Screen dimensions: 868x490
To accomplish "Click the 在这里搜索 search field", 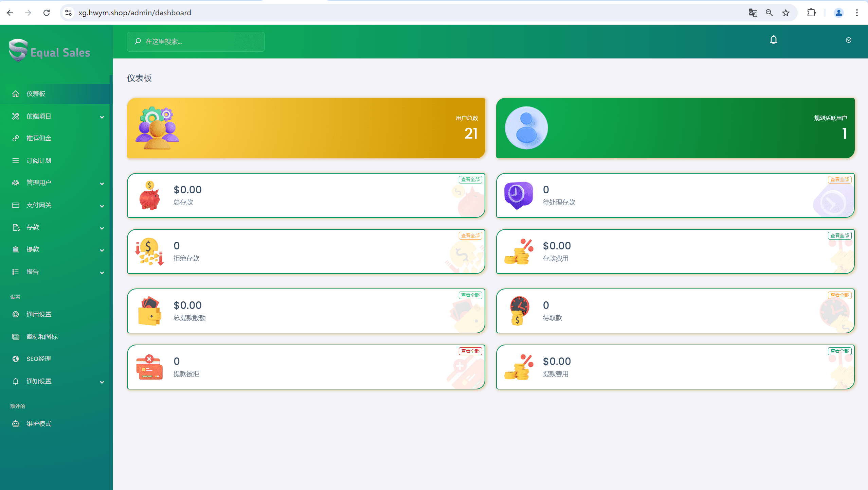I will (196, 41).
